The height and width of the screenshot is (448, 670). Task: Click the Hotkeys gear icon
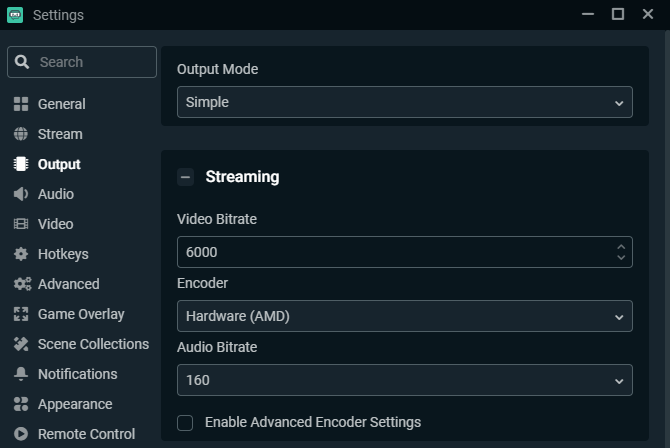[21, 254]
